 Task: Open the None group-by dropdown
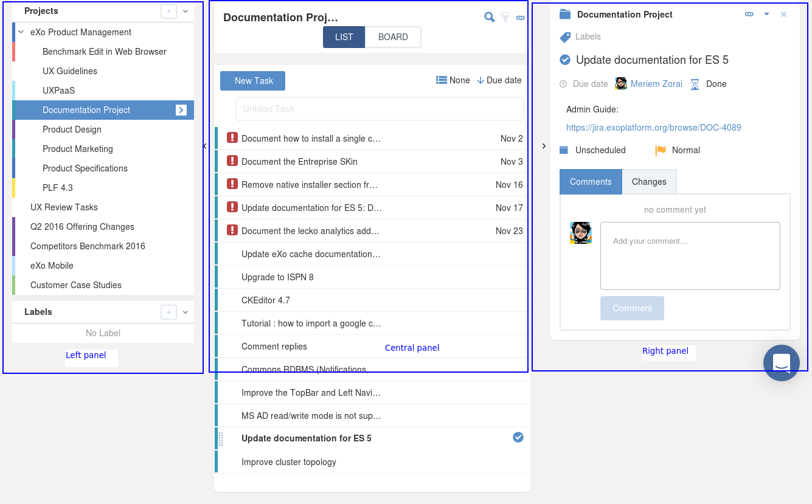[453, 80]
